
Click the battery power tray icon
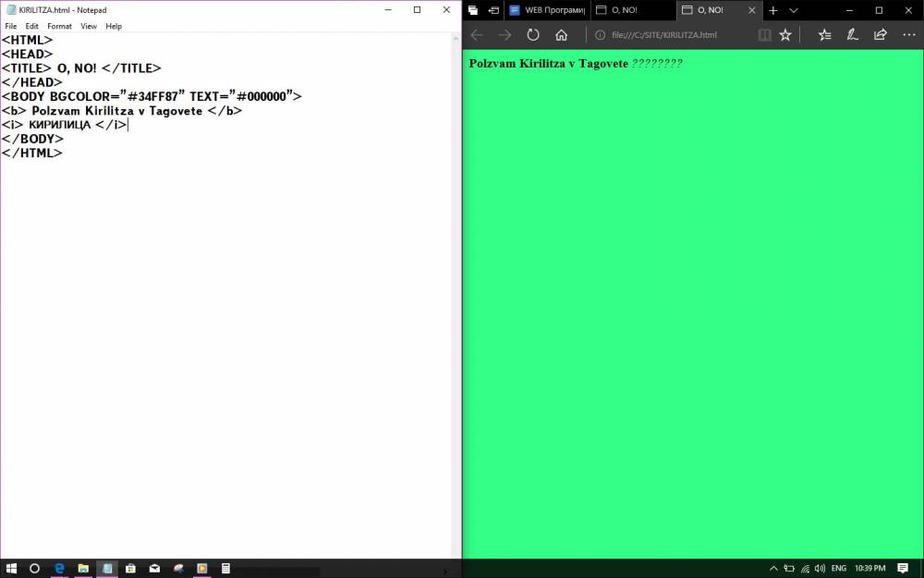[789, 569]
